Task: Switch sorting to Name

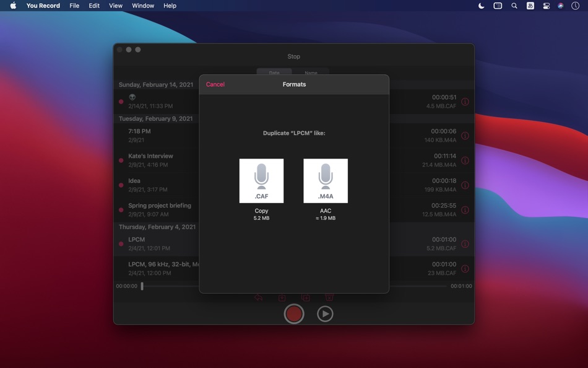Action: 312,72
